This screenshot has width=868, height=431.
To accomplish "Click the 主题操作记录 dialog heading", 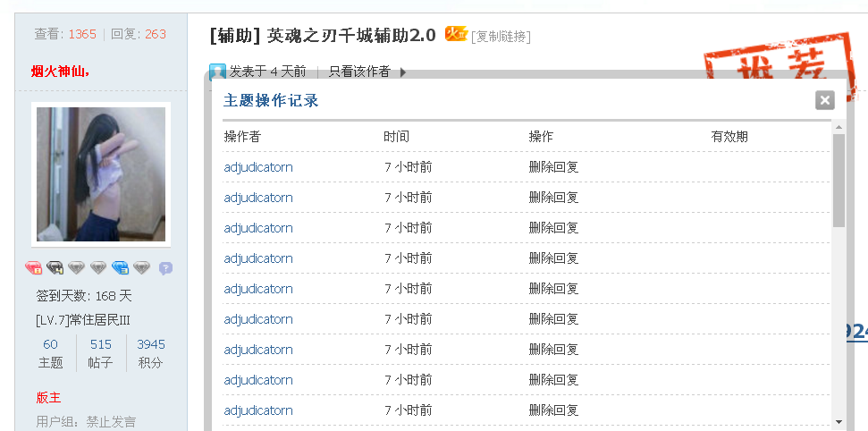I will point(271,100).
